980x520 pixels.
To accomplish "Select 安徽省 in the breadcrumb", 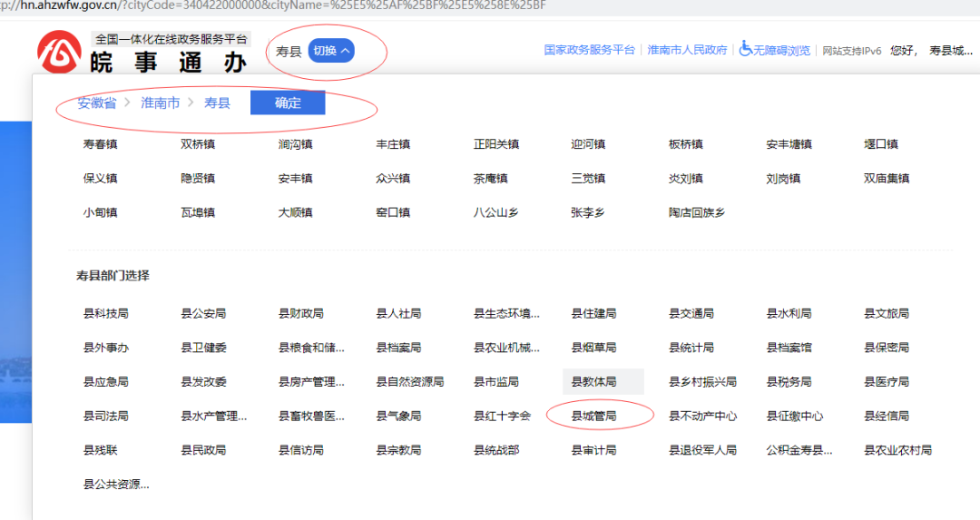I will 97,103.
